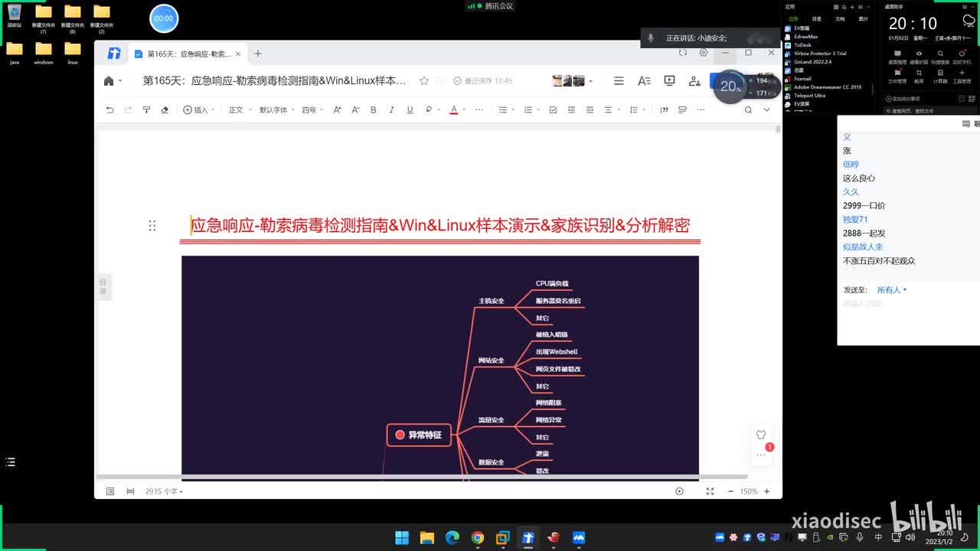
Task: Open the settings gear in the title bar
Action: 704,53
